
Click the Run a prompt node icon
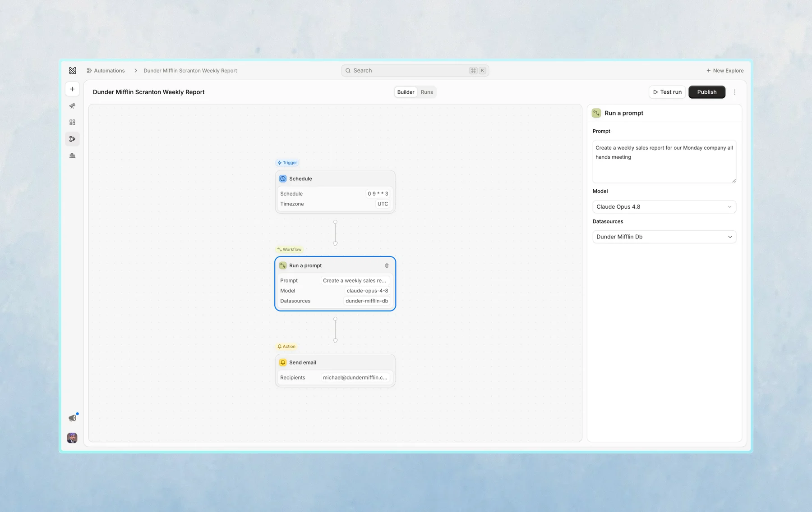[283, 266]
